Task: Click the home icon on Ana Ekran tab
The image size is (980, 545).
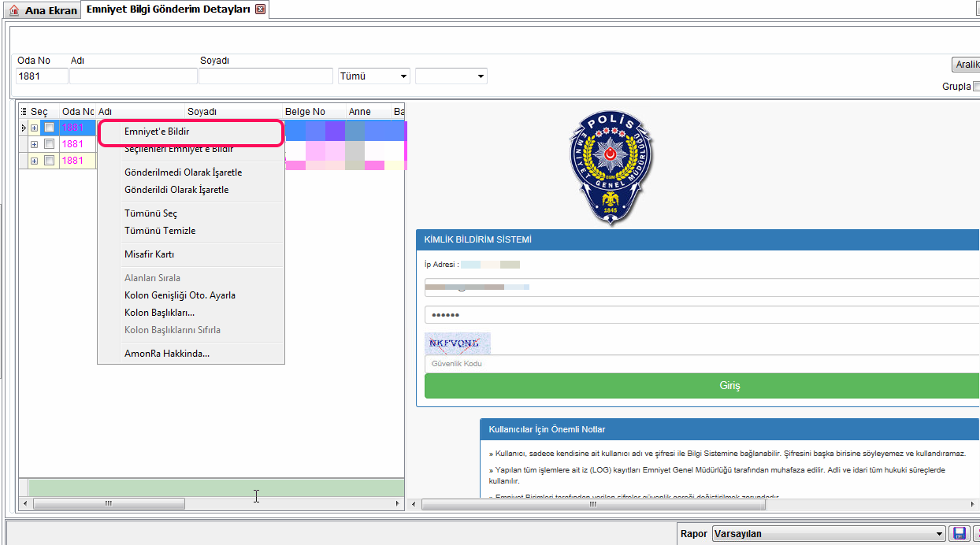Action: [13, 10]
